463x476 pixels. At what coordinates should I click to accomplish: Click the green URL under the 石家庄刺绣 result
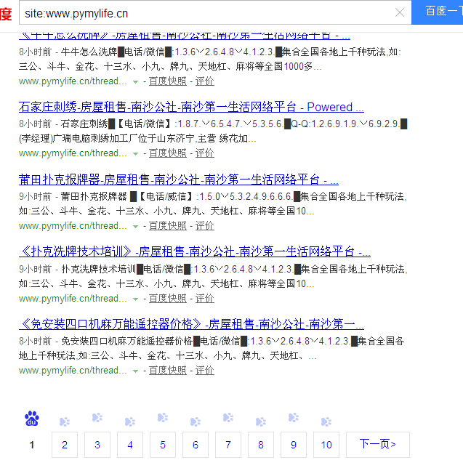click(x=73, y=153)
